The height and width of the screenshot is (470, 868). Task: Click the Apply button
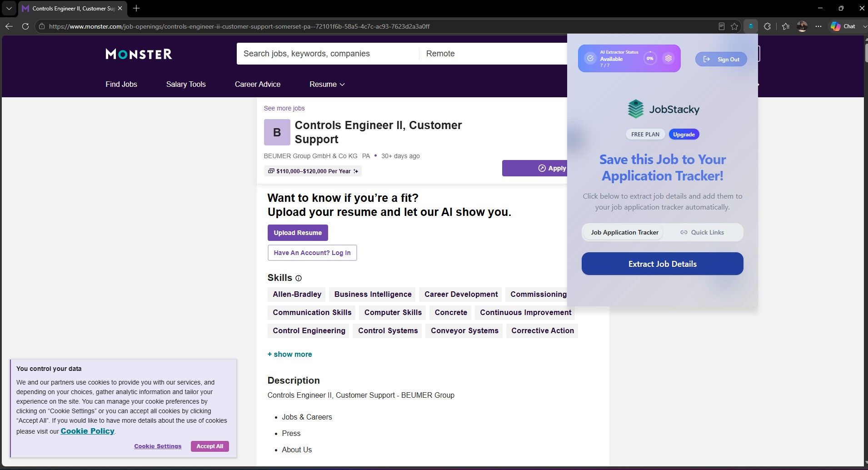coord(534,168)
